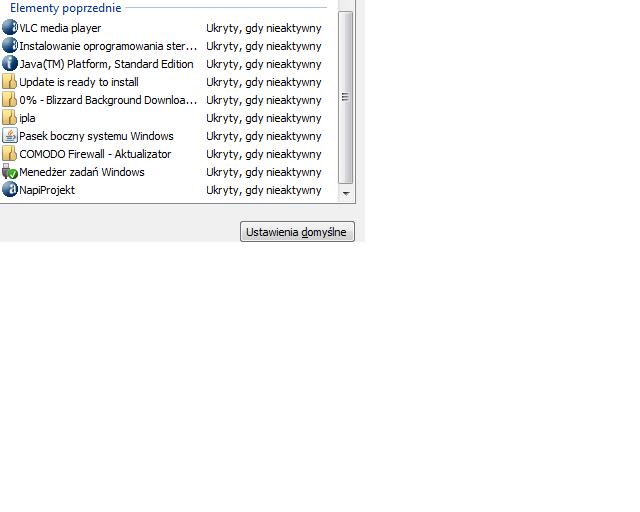Image resolution: width=640 pixels, height=512 pixels.
Task: Open behavior dropdown for Menedżer zadań Windows
Action: (264, 172)
